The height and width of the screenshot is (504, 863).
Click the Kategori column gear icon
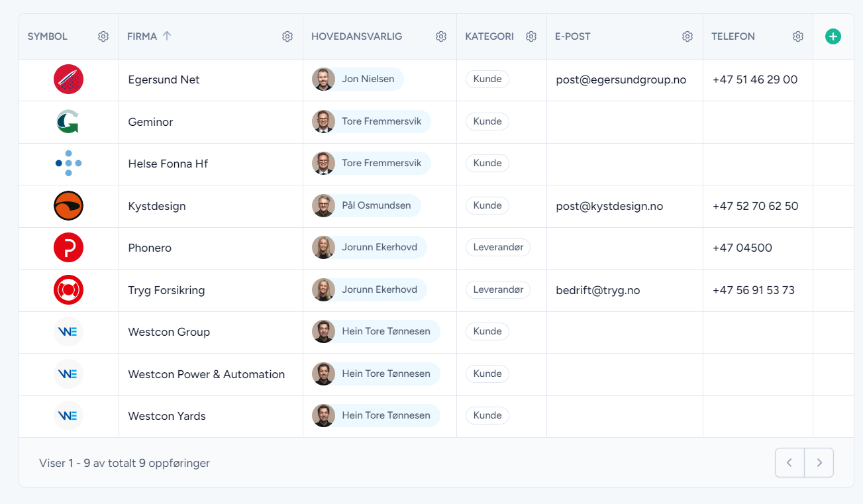tap(531, 36)
